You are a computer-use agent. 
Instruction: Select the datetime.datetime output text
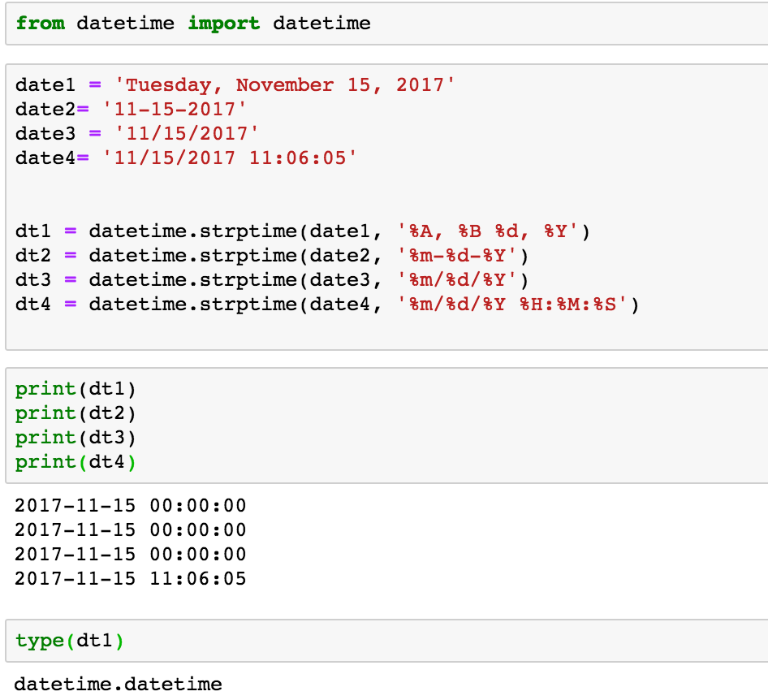[x=118, y=684]
